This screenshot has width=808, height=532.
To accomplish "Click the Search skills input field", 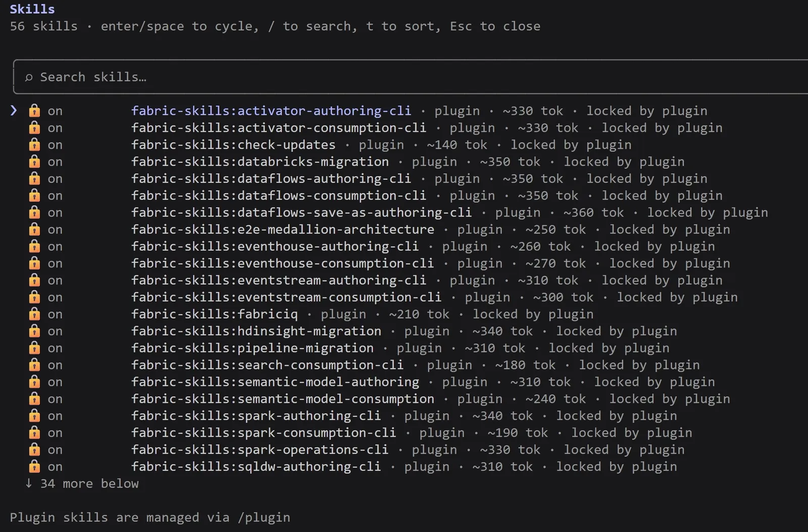I will coord(410,77).
